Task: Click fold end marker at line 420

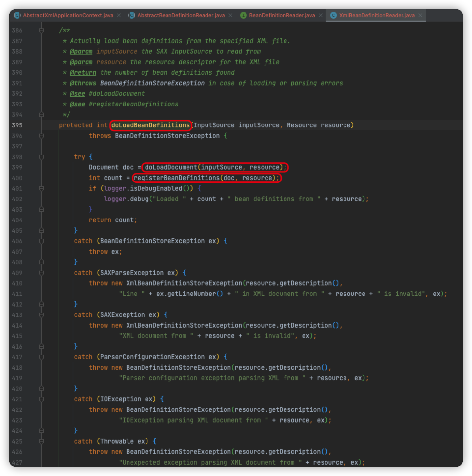Action: click(x=41, y=389)
